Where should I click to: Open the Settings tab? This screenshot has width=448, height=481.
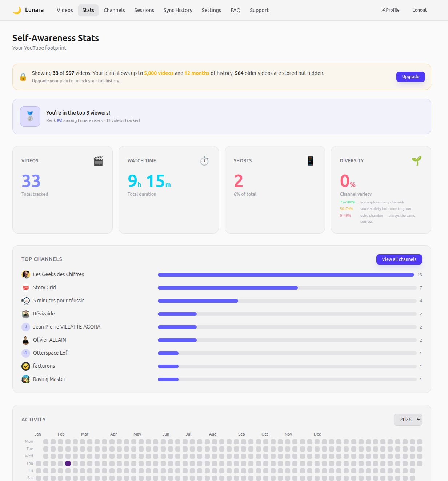coord(211,10)
